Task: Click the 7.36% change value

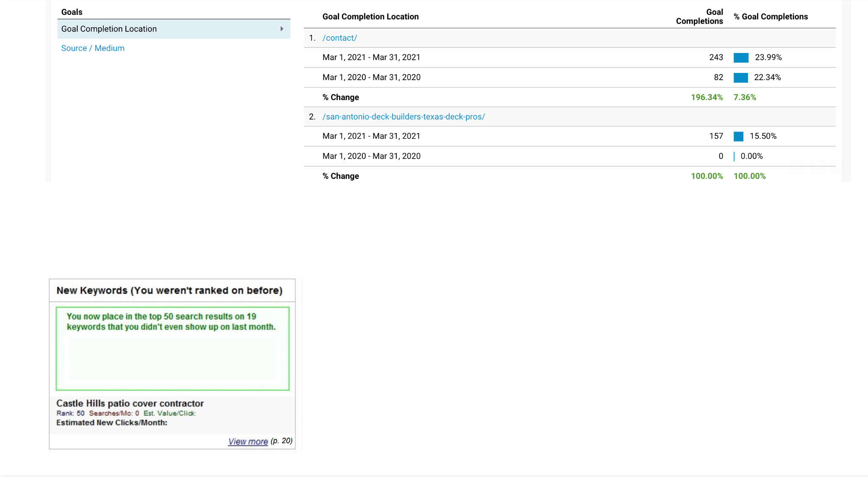Action: tap(745, 97)
